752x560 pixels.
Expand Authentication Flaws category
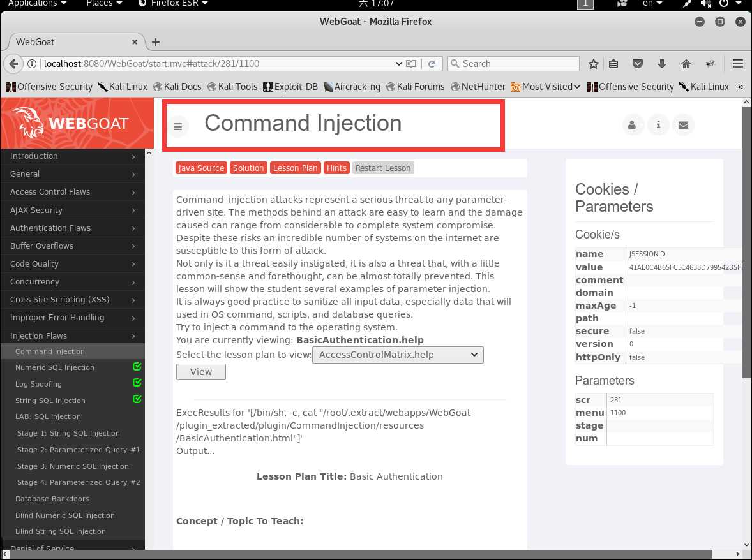(x=72, y=228)
